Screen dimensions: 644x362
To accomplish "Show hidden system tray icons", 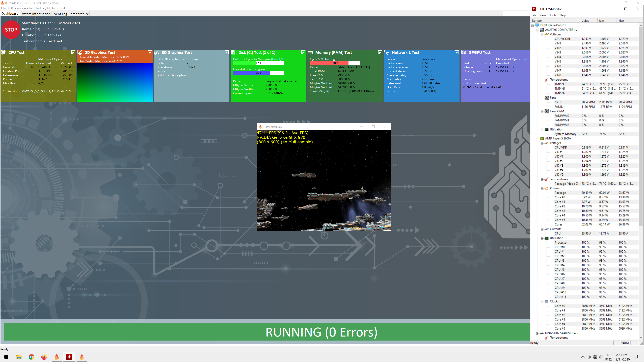I will tap(583, 357).
